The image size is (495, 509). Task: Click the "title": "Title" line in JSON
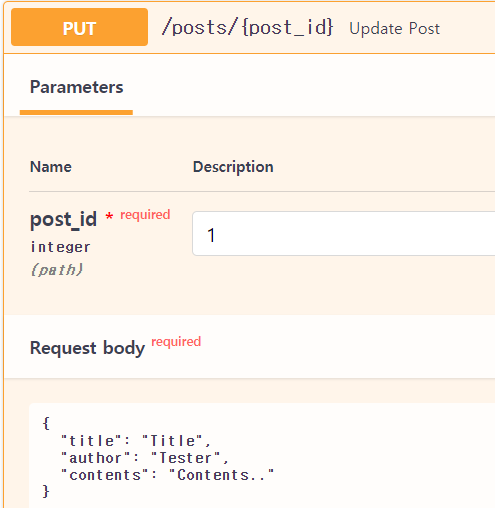(136, 441)
